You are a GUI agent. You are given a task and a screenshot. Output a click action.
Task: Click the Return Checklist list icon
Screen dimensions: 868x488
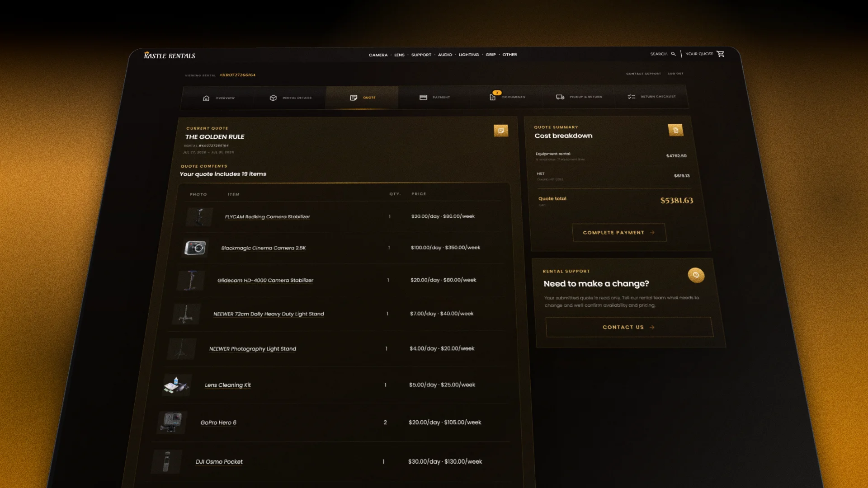click(x=632, y=97)
